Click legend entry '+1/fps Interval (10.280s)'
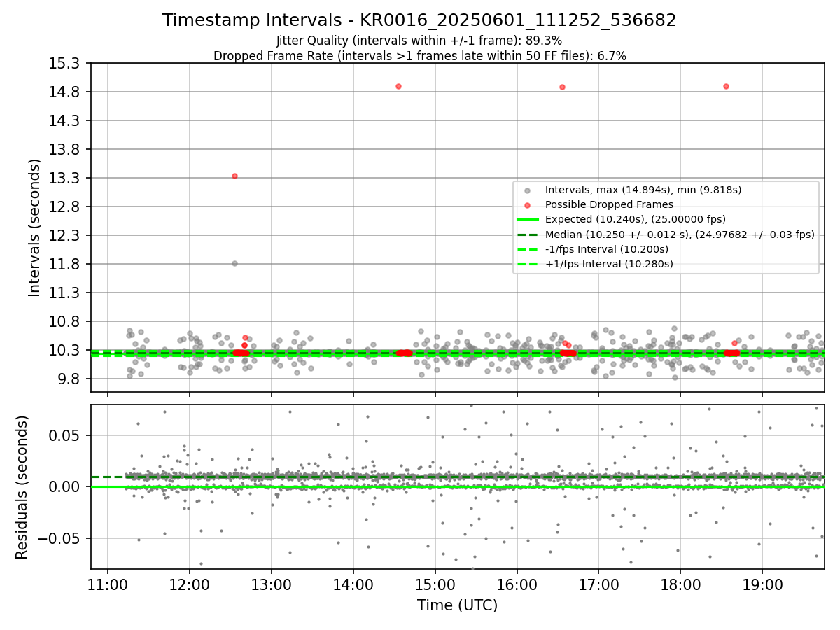This screenshot has width=840, height=630. tap(609, 264)
